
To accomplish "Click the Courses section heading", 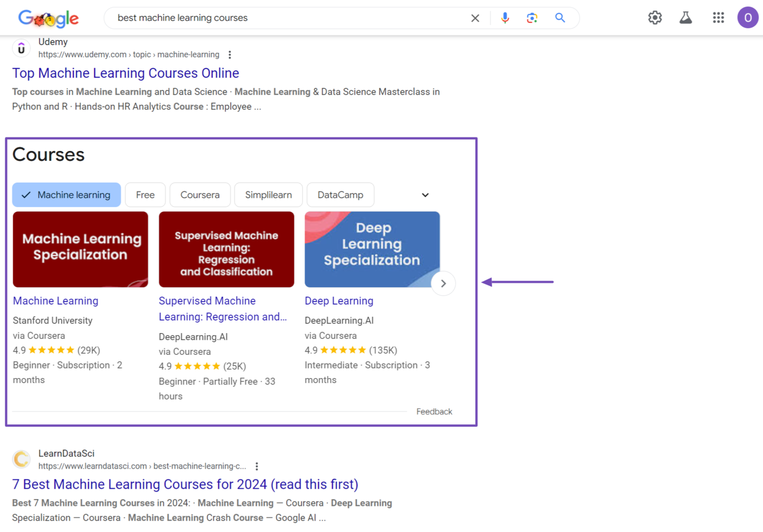I will click(49, 155).
